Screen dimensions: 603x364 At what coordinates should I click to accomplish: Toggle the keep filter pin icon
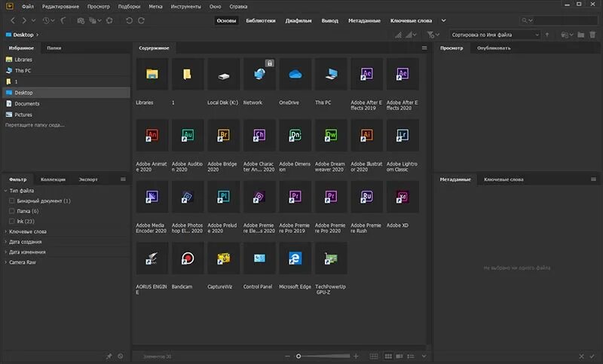(x=109, y=356)
